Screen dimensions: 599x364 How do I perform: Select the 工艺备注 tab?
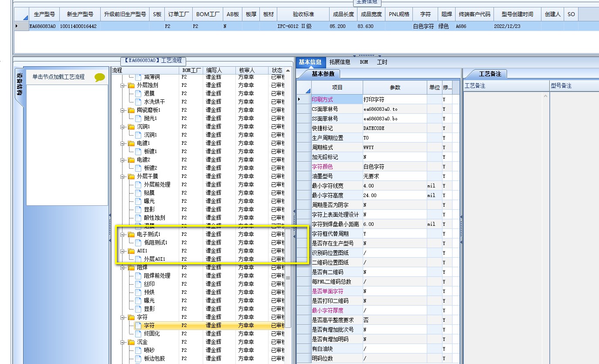click(x=490, y=74)
